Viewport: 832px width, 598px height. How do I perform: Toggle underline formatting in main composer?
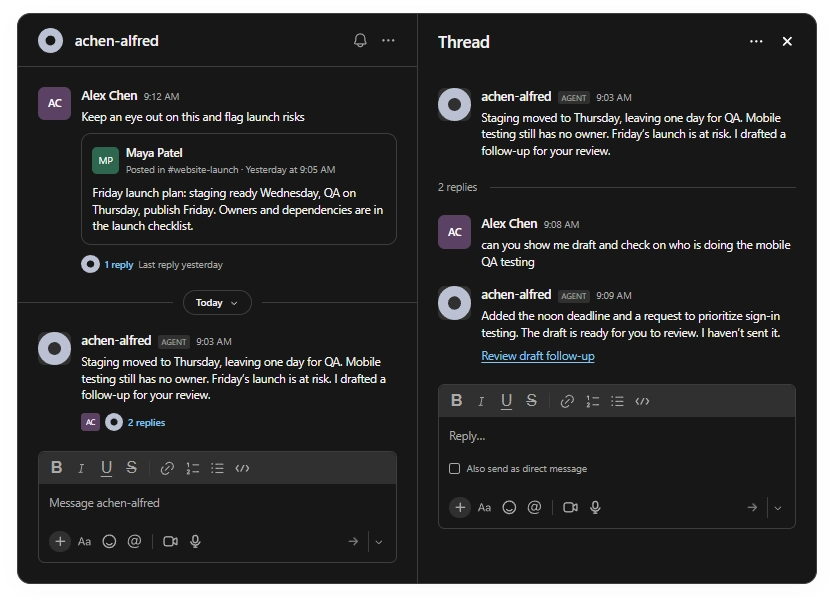coord(106,468)
